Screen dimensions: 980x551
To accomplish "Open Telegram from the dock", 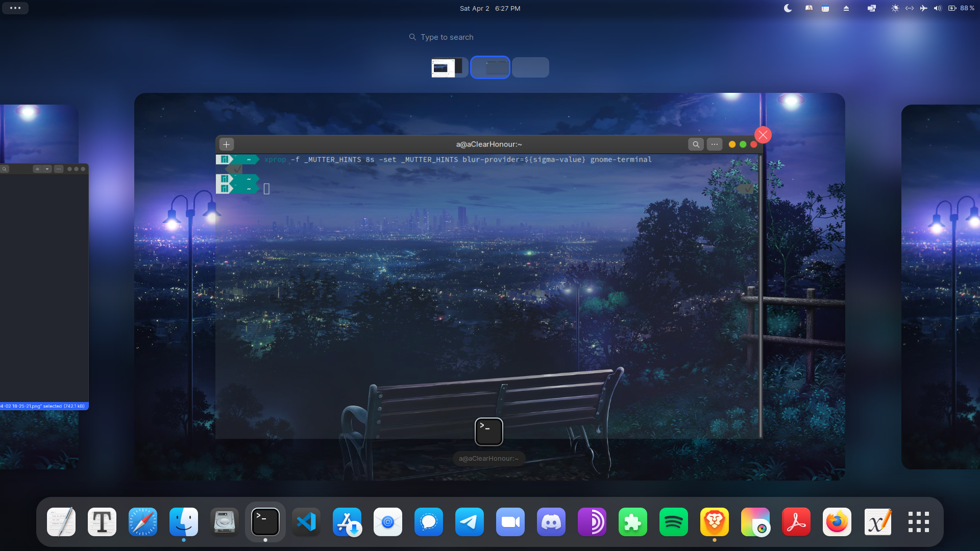I will [x=470, y=522].
